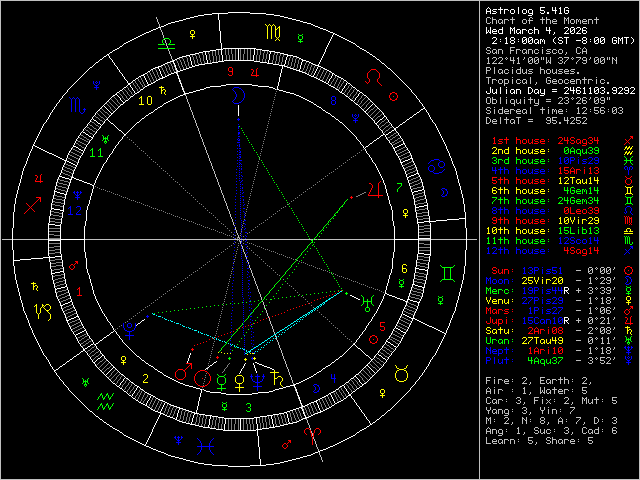This screenshot has width=640, height=480.
Task: Click the 'Chart of the Moment' line
Action: (542, 21)
